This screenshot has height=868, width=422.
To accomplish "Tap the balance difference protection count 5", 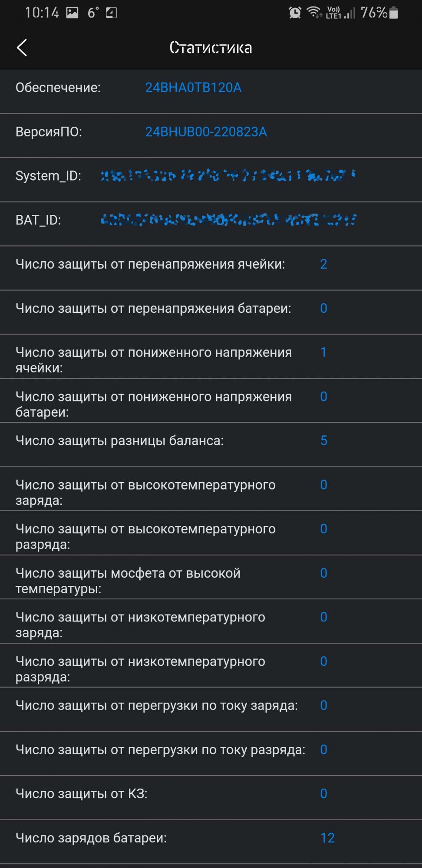I will point(324,441).
